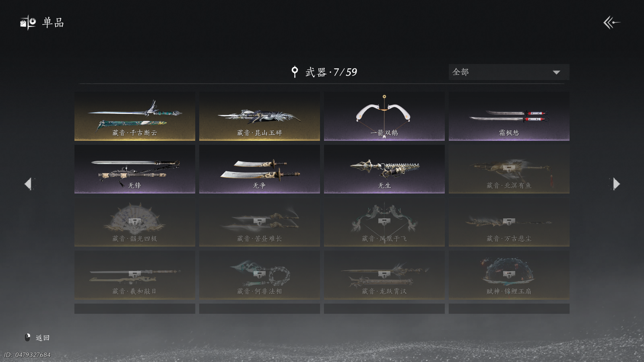Go to previous page with left arrow
This screenshot has width=644, height=362.
tap(28, 184)
